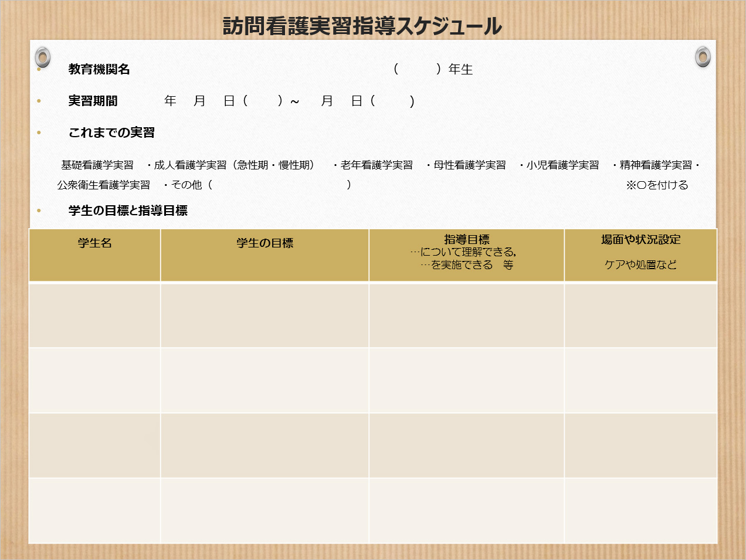Select 母性看護学実習 option text
Viewport: 746px width, 560px height.
coord(469,165)
